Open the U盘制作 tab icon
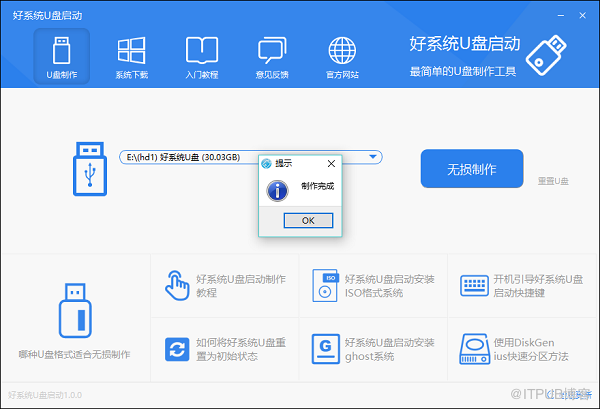The width and height of the screenshot is (600, 409). (x=62, y=51)
